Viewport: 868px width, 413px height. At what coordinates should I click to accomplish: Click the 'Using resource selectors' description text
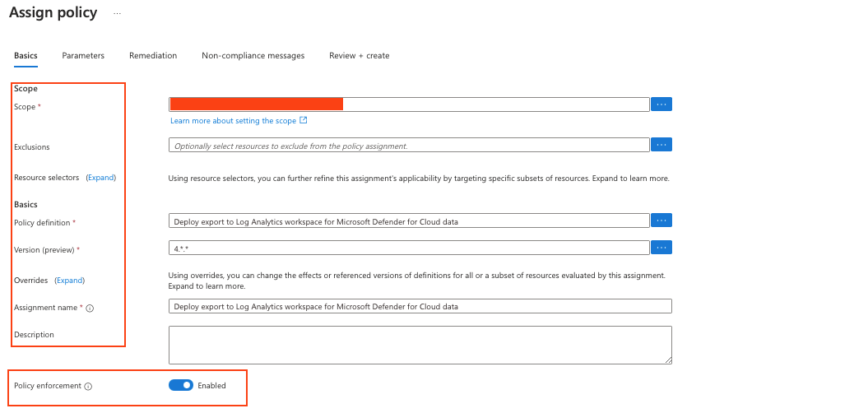419,179
